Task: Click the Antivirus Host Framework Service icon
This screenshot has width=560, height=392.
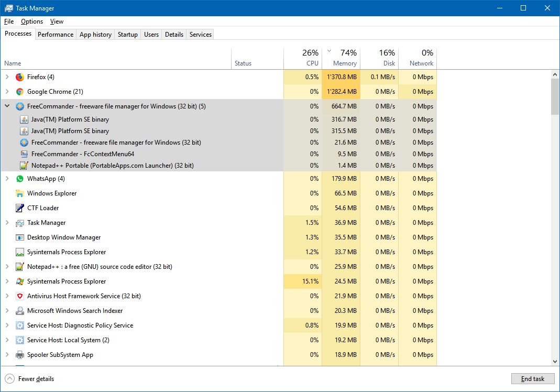Action: click(19, 296)
